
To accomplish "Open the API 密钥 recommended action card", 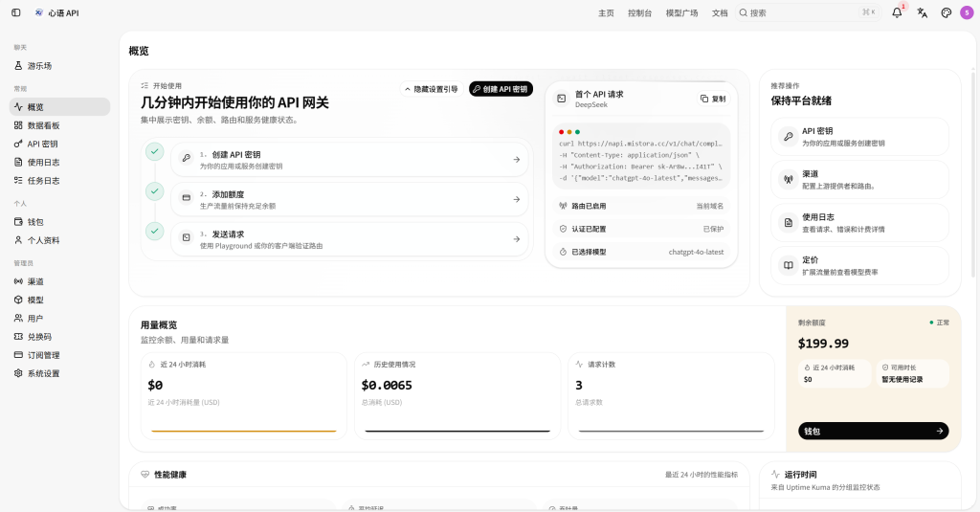I will coord(859,136).
